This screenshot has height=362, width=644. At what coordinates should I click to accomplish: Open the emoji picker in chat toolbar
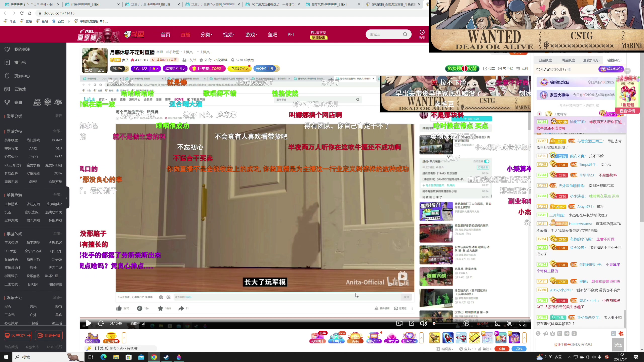(538, 334)
